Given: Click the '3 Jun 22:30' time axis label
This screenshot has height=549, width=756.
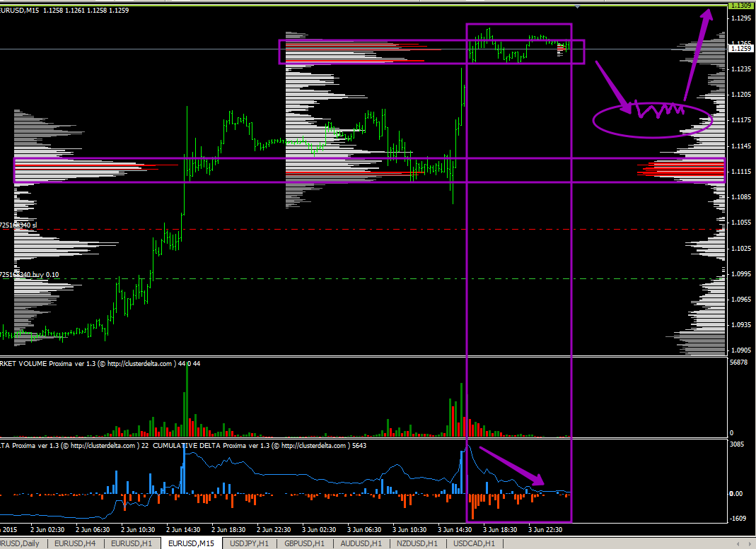Looking at the screenshot, I should [546, 530].
